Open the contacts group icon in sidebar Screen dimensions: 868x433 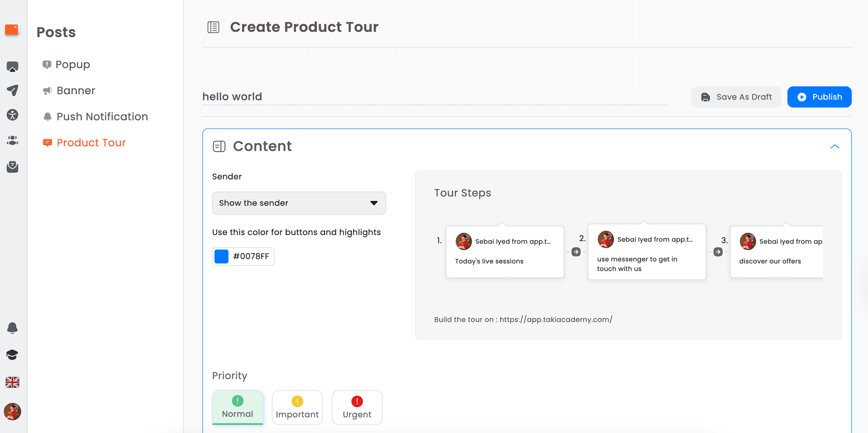(x=13, y=141)
